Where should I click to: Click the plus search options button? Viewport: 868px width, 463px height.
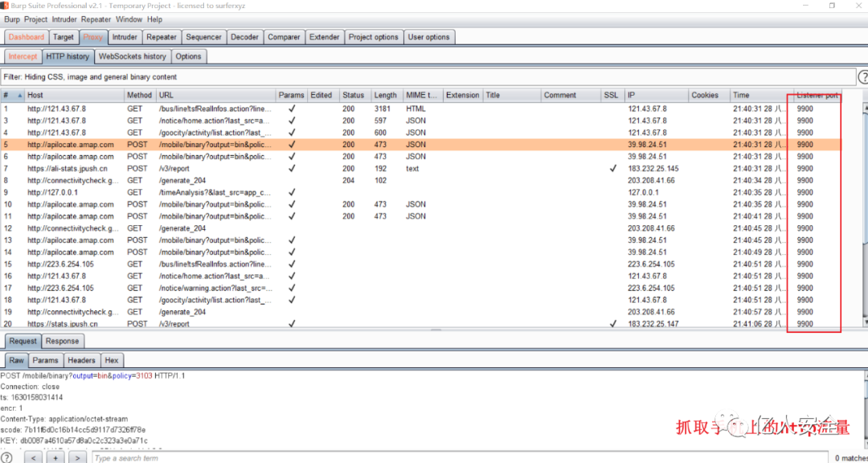(55, 458)
